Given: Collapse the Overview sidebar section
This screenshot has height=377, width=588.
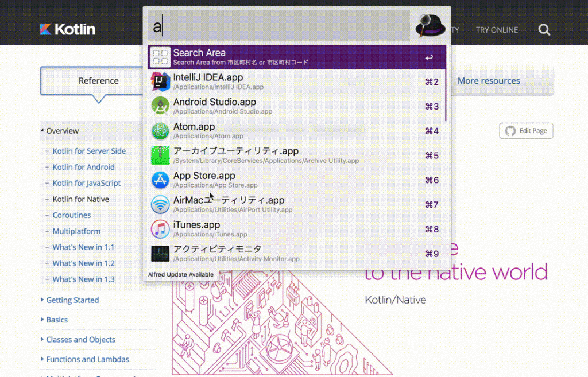Looking at the screenshot, I should 42,131.
